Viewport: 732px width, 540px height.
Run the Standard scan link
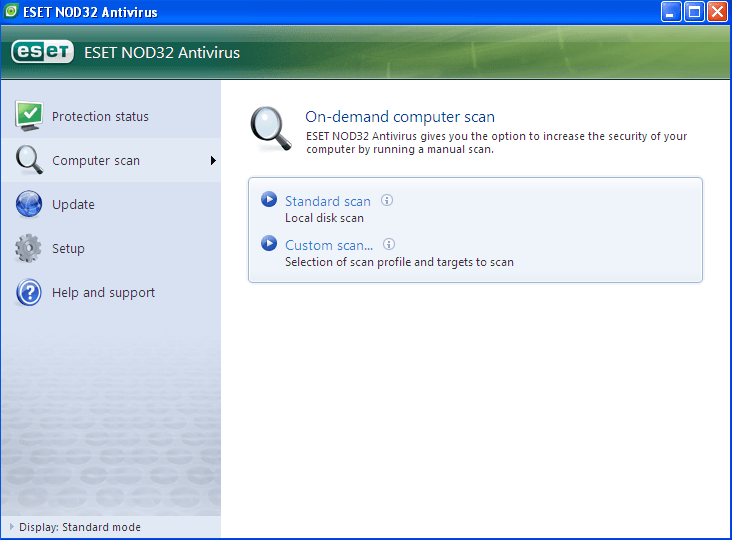tap(328, 201)
